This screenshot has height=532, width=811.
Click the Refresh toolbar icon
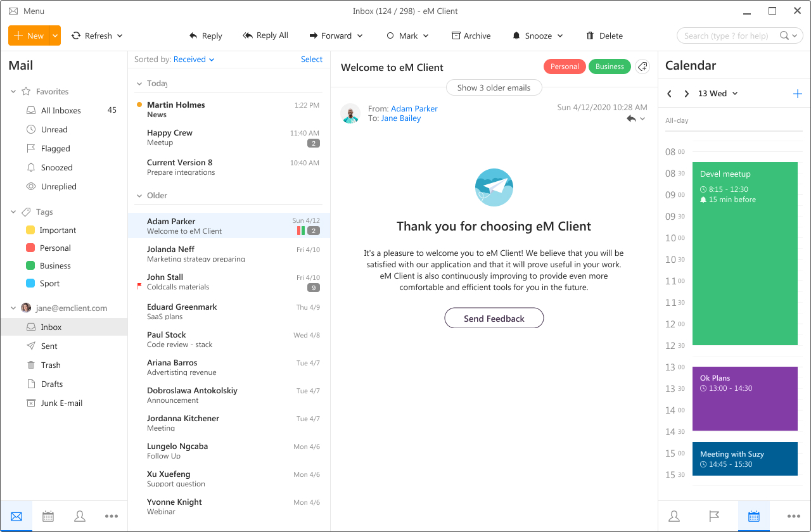(76, 35)
